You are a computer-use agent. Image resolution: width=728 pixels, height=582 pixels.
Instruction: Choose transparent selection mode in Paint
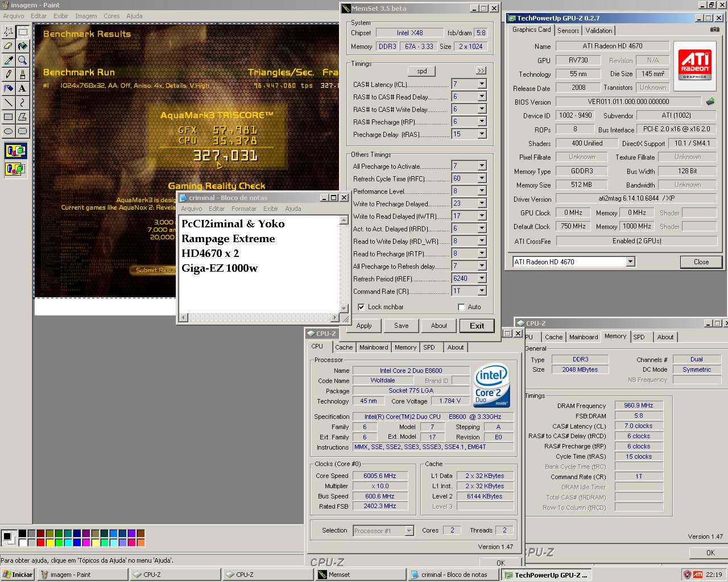click(x=16, y=169)
